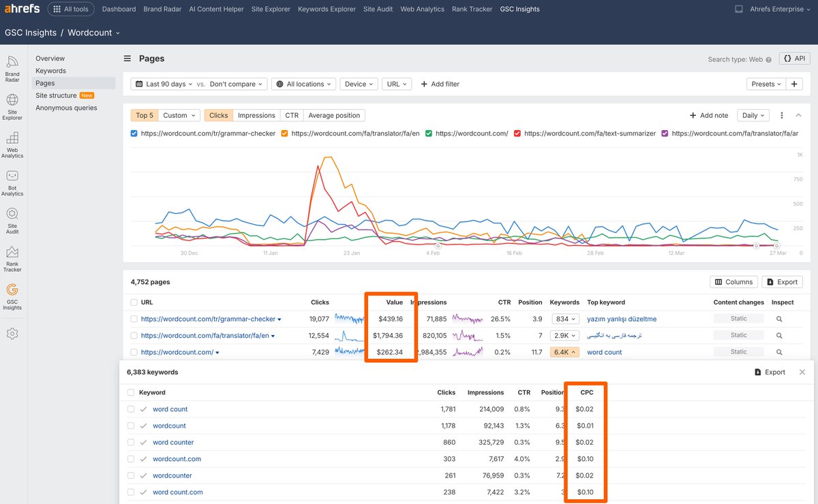Switch chart metric to Average position
Viewport: 818px width, 504px height.
(334, 115)
